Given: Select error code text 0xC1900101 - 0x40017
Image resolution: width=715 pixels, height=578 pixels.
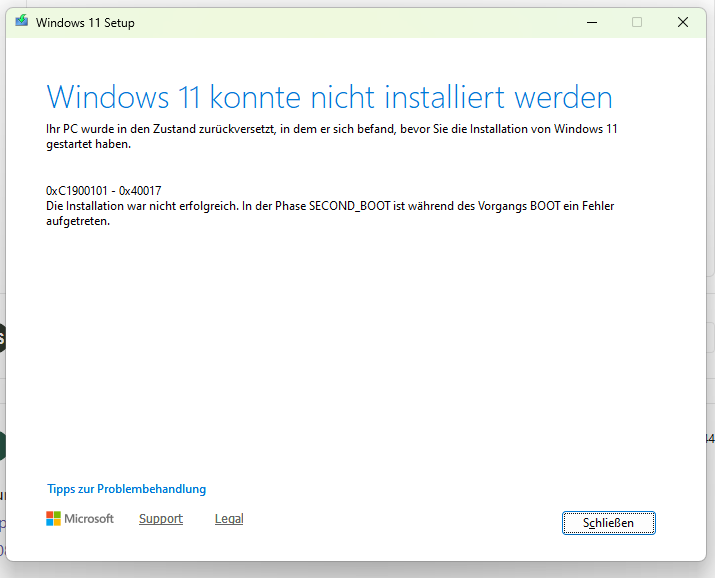Looking at the screenshot, I should click(104, 191).
